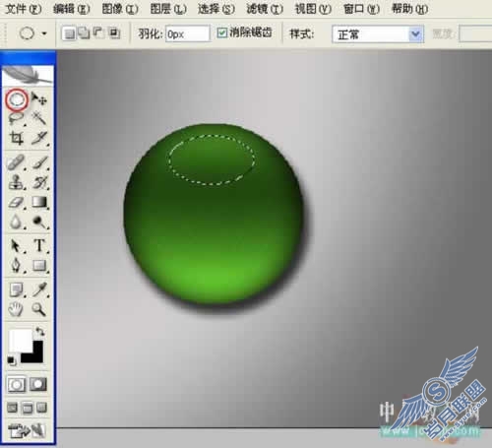
Task: Reset default foreground and background colors
Action: pos(12,360)
